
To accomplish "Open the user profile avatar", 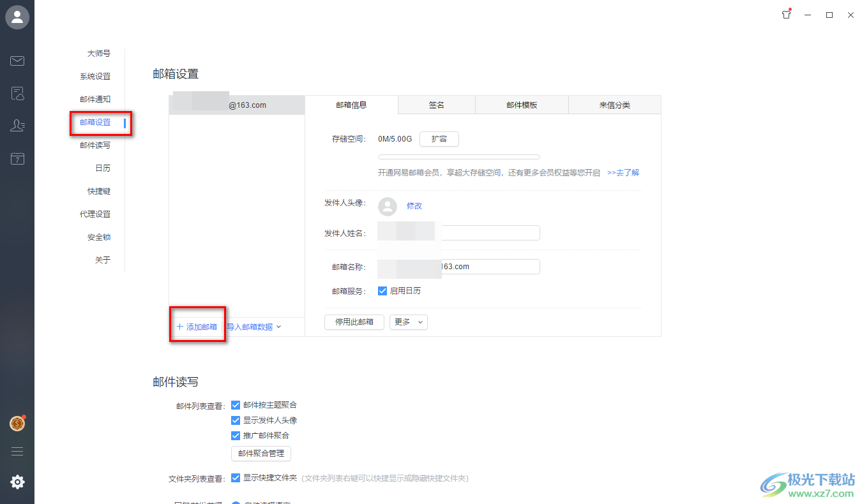I will pyautogui.click(x=17, y=17).
